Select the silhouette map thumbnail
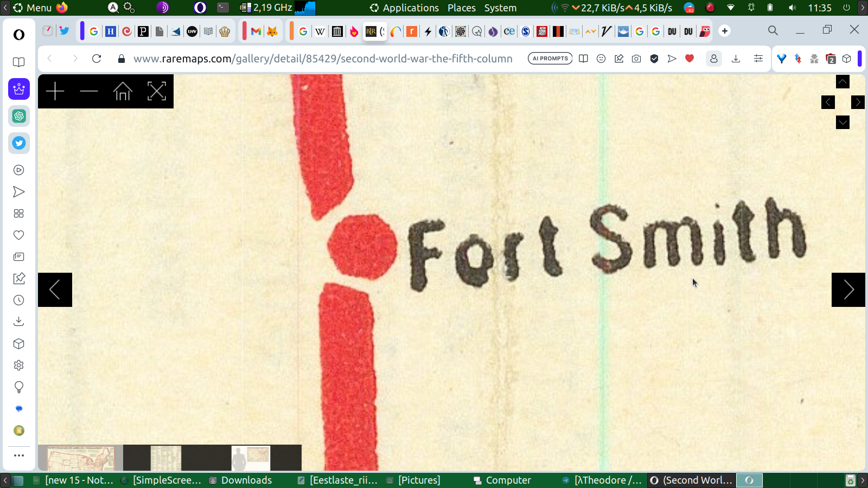Viewport: 868px width, 488px height. (251, 458)
